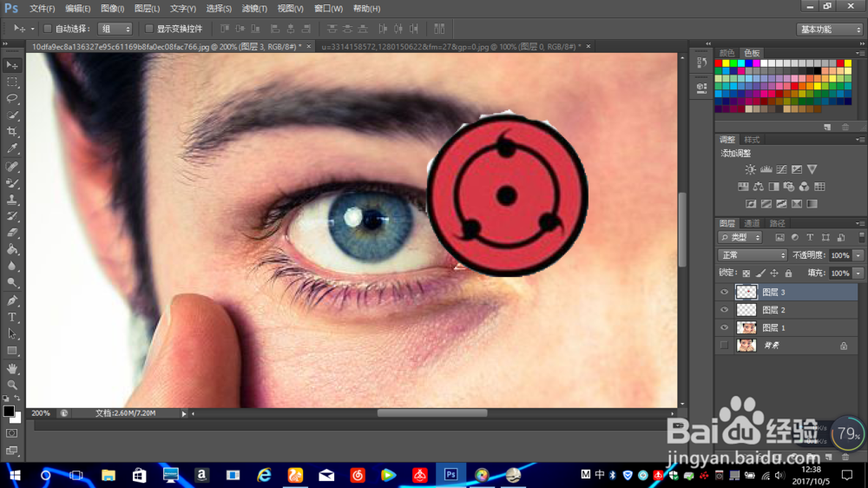
Task: Enable the 自动选择 checkbox
Action: (48, 29)
